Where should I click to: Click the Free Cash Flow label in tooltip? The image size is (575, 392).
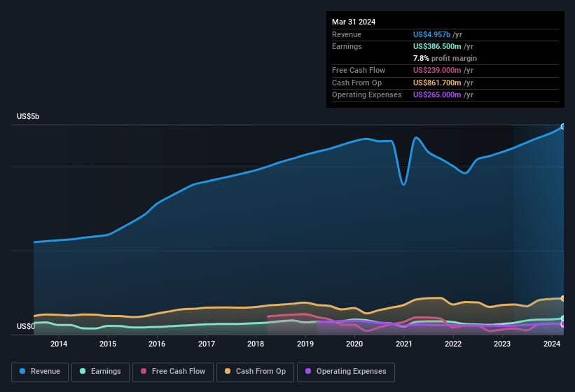[359, 70]
